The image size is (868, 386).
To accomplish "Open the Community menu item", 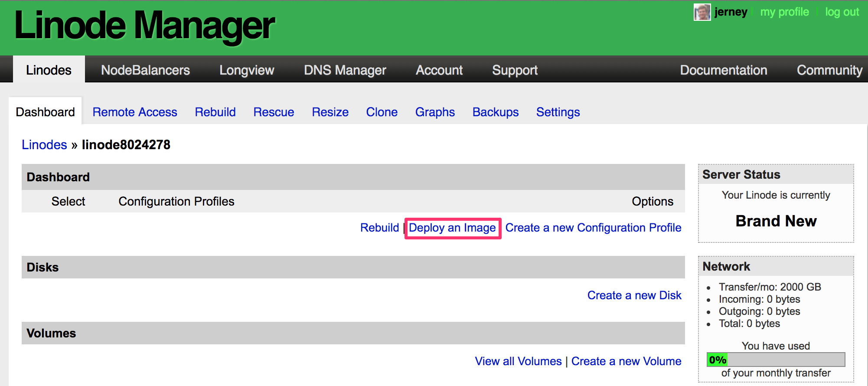I will tap(829, 70).
